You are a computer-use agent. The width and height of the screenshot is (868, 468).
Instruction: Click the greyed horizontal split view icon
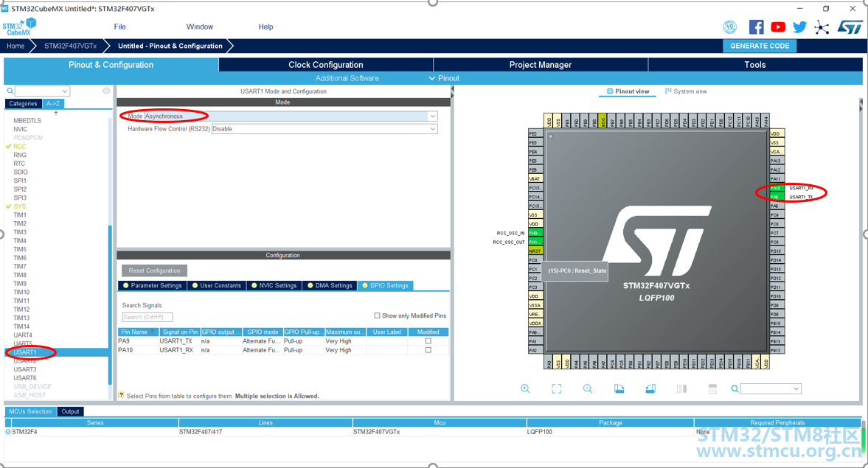712,389
